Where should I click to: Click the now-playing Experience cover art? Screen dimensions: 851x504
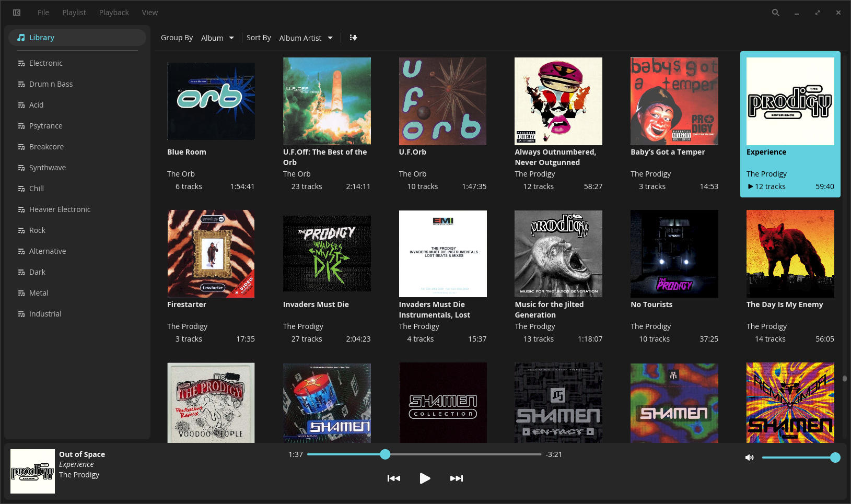[x=32, y=471]
